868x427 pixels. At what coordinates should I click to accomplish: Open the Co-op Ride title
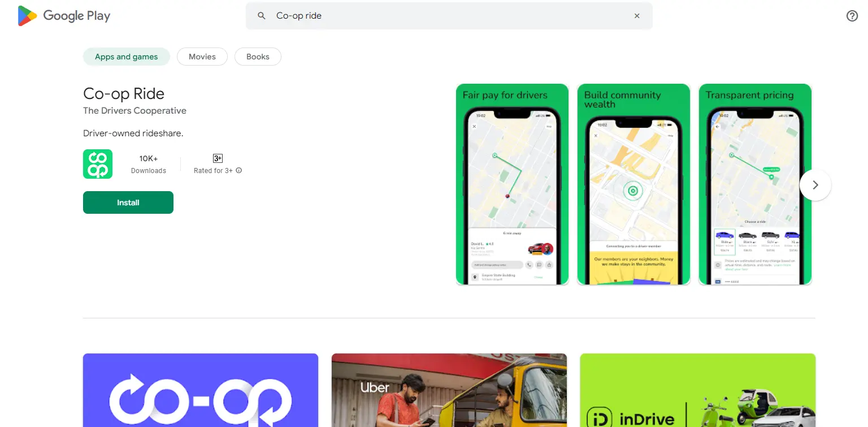[x=124, y=93]
